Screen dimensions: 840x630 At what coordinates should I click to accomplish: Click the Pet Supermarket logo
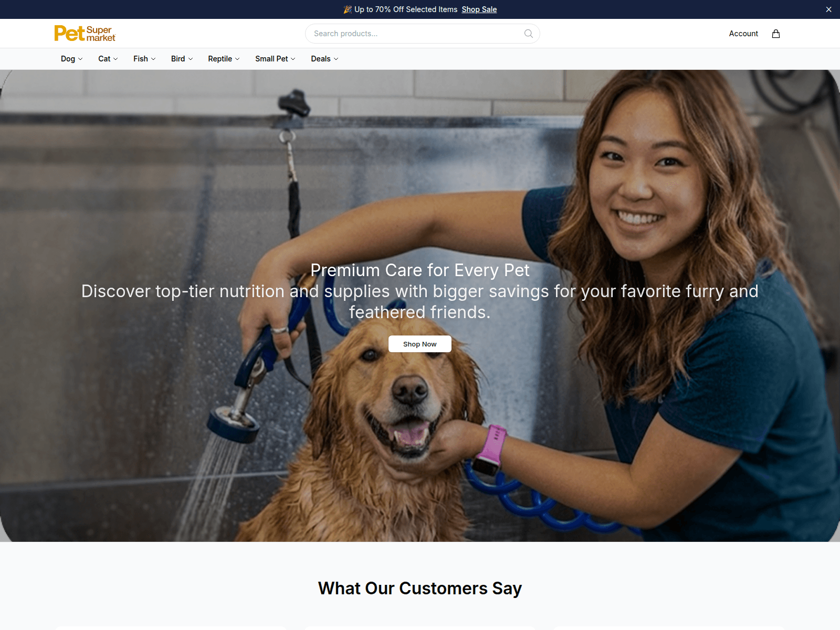point(85,34)
